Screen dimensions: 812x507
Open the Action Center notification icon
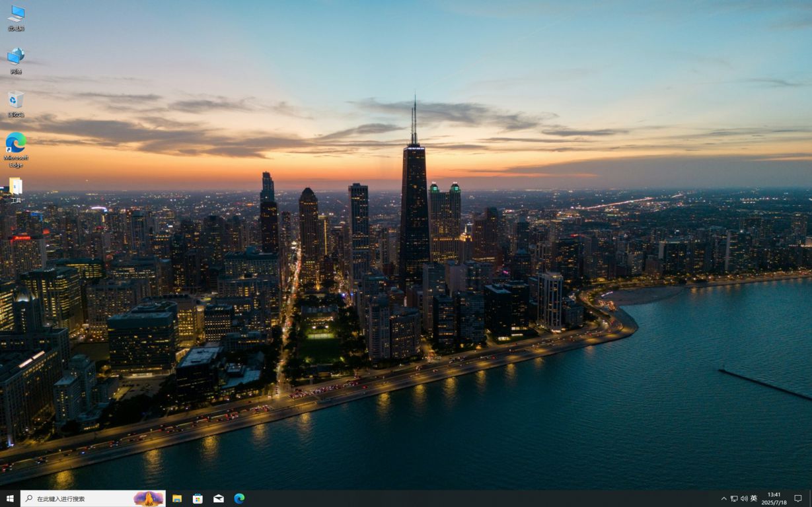799,498
